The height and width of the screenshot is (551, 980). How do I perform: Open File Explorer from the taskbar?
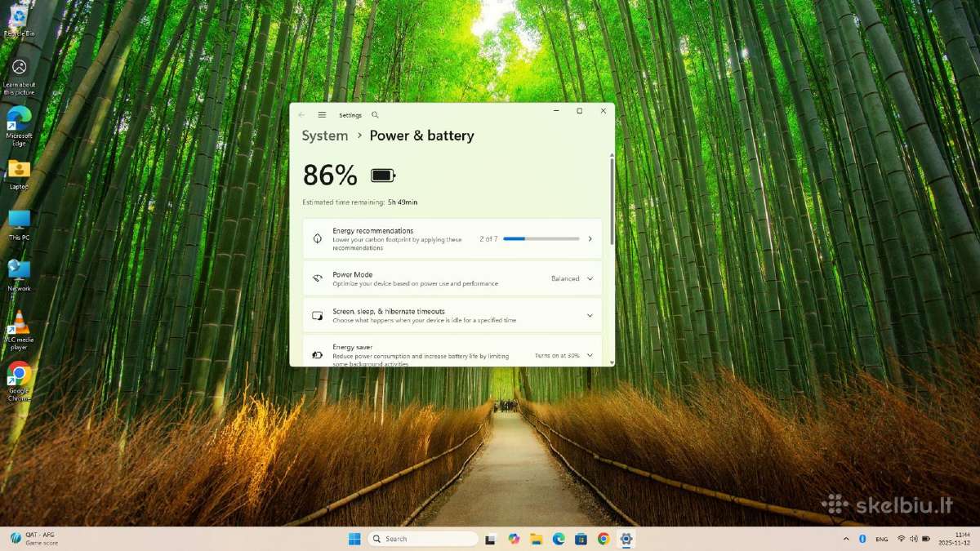click(x=537, y=539)
